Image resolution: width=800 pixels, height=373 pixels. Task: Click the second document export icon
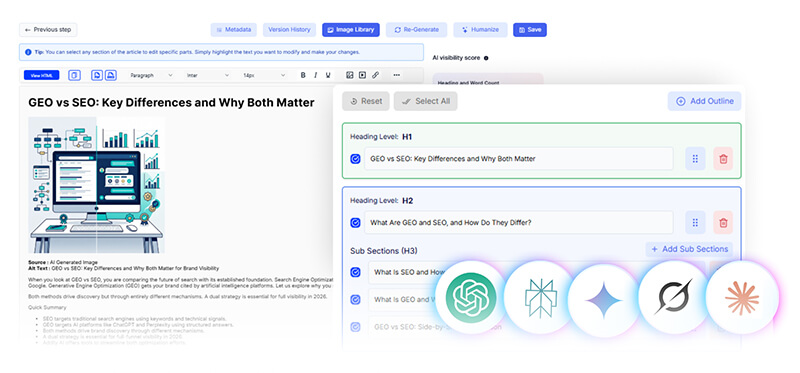click(x=111, y=76)
